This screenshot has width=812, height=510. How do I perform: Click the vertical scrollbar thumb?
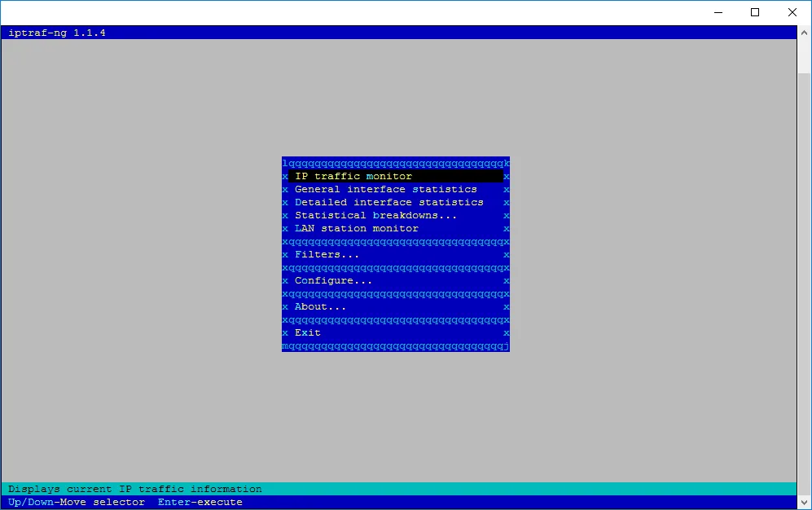(x=804, y=284)
